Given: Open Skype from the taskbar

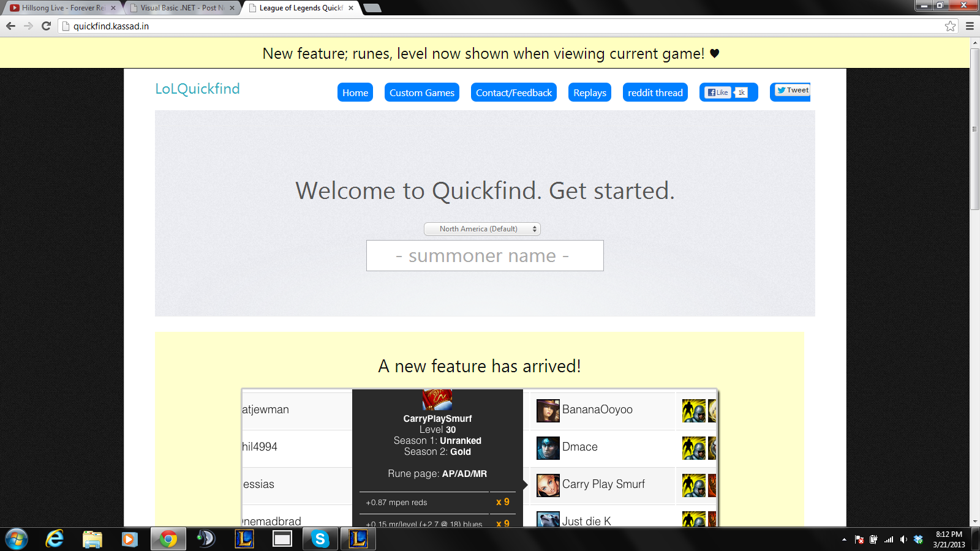Looking at the screenshot, I should coord(320,539).
